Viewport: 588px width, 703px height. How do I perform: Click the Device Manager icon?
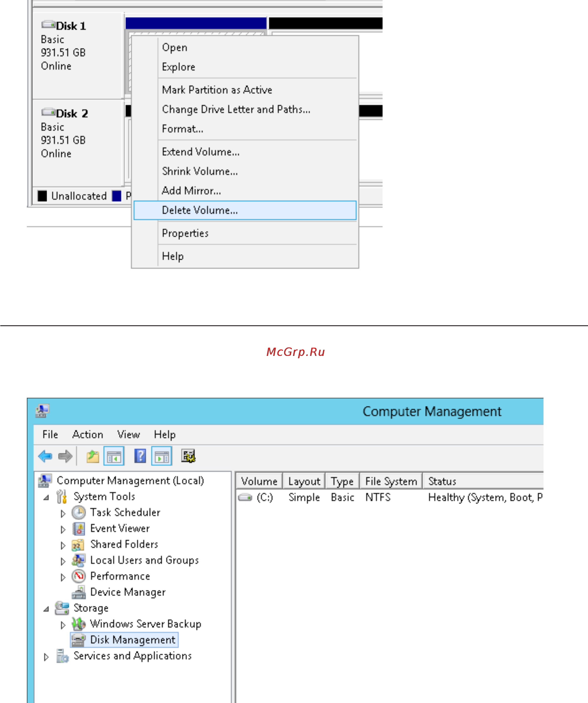click(x=78, y=593)
